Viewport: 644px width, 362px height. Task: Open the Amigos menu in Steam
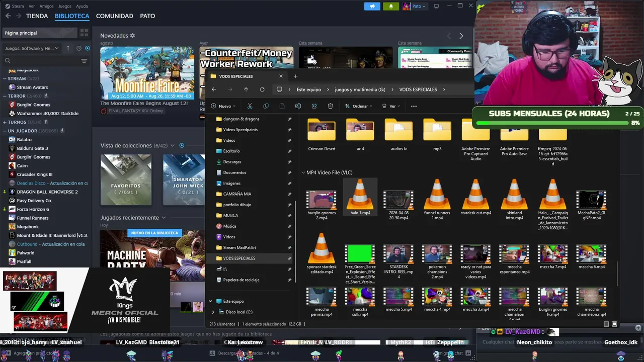pos(46,6)
